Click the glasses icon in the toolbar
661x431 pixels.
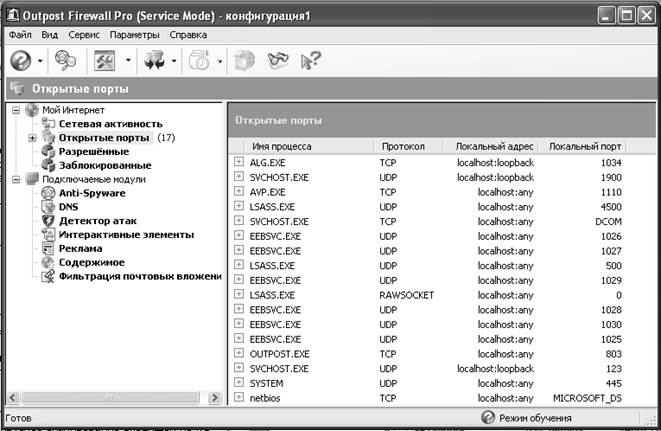(277, 61)
